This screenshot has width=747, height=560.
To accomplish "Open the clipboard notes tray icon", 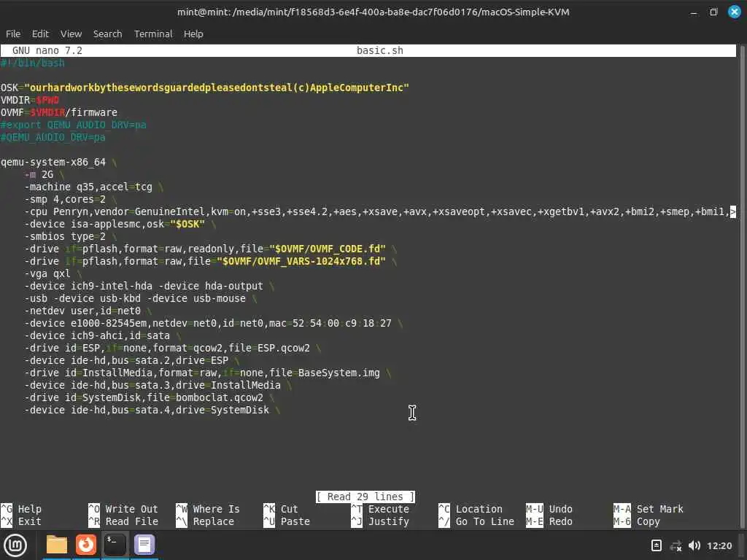I will coord(656,545).
